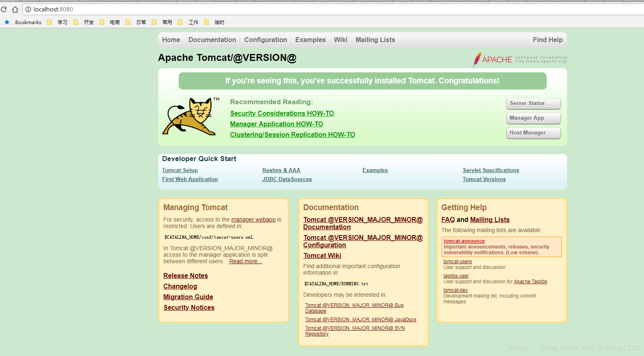This screenshot has height=356, width=644.
Task: Click the site info icon in address bar
Action: click(x=28, y=9)
